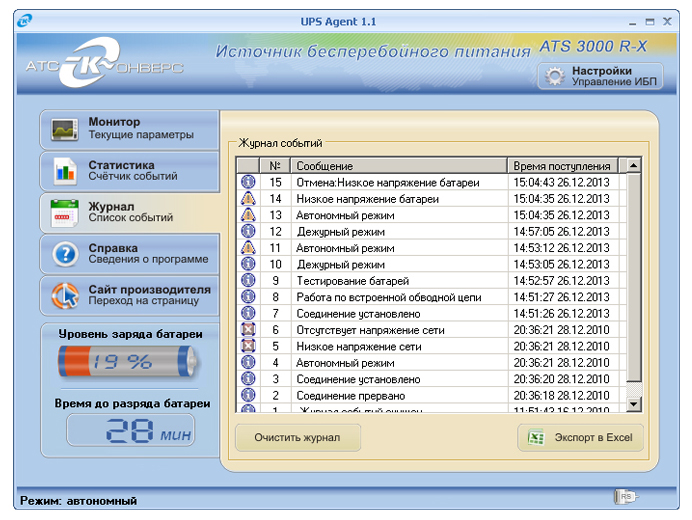The image size is (692, 520).
Task: Click warning icon for event 14
Action: tap(248, 199)
